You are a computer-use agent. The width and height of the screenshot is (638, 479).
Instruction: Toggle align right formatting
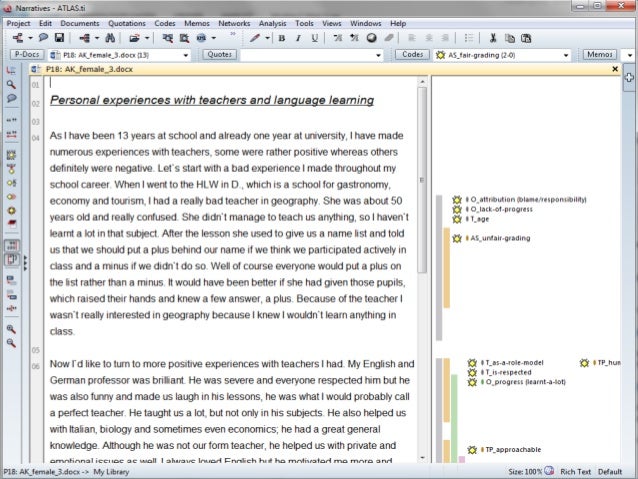[445, 38]
